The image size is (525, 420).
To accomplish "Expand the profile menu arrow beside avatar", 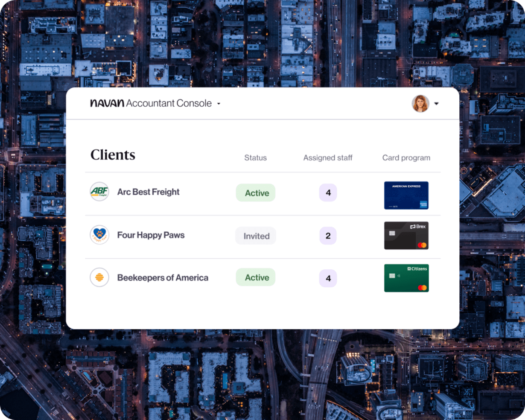I will [x=436, y=104].
